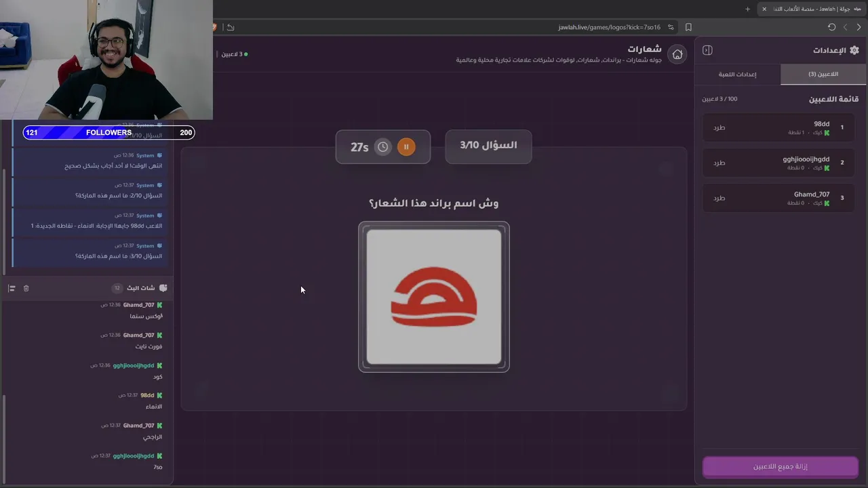Kick player 98dd with طرد
The height and width of the screenshot is (488, 868).
coord(719,127)
